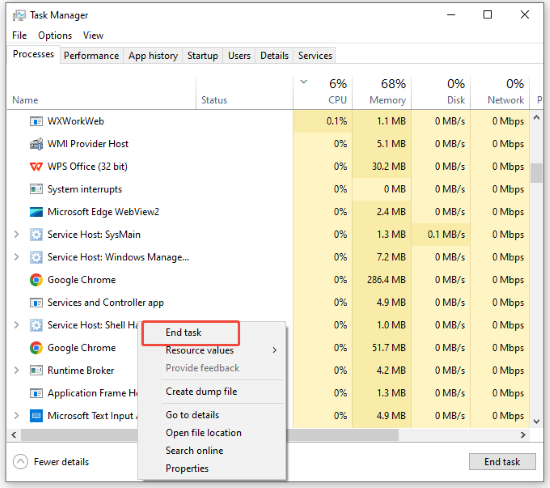This screenshot has width=550, height=488.
Task: Click the Service Host: SysMain gear icon
Action: [36, 234]
